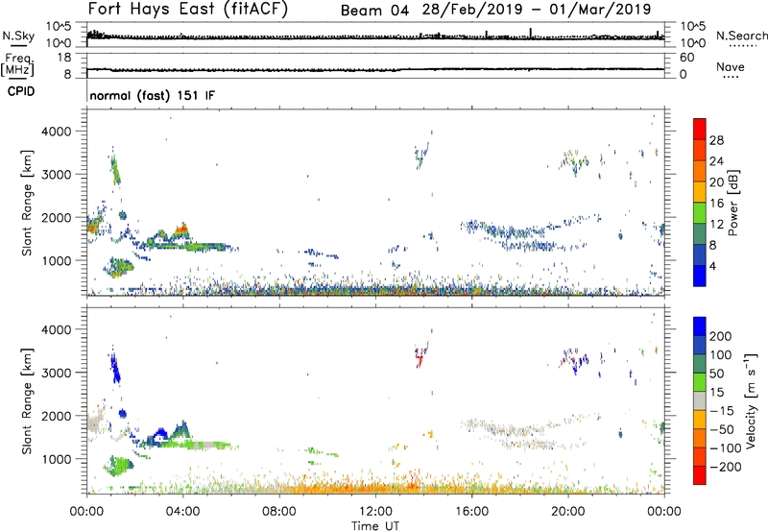Viewport: 768px width, 532px height.
Task: Click the '20:00' time axis tick label
Action: [x=568, y=512]
